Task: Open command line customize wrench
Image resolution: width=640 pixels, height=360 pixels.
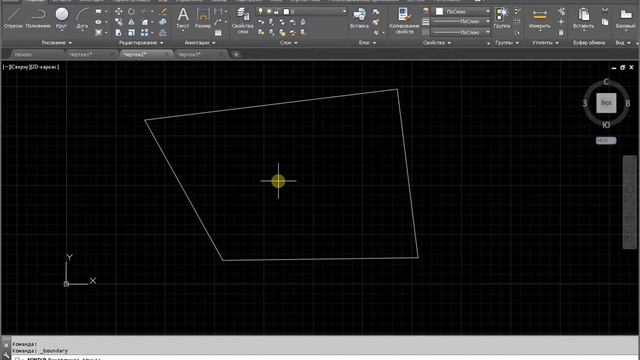Action: point(6,356)
